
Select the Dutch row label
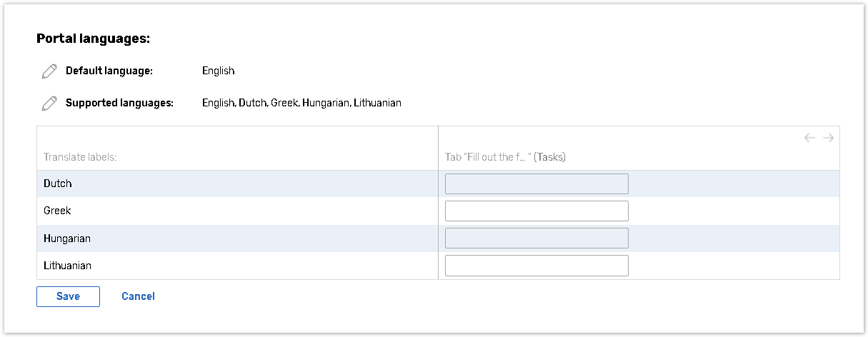coord(58,184)
